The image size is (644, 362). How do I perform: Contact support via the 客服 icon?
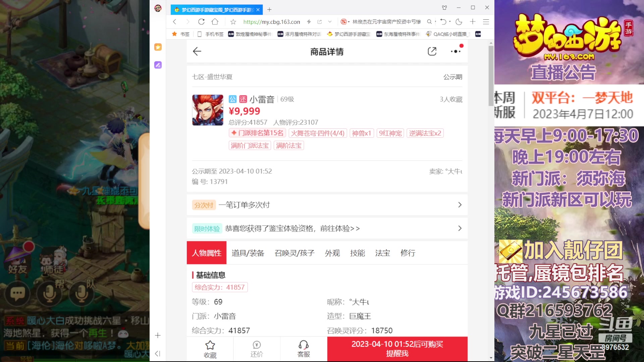pos(304,349)
